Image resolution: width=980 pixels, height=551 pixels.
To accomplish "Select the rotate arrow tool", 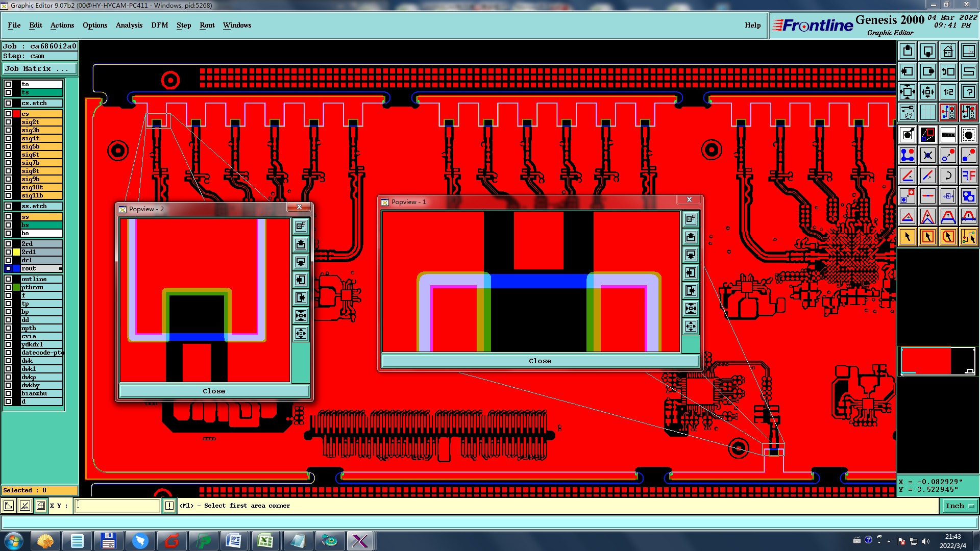I will 948,176.
